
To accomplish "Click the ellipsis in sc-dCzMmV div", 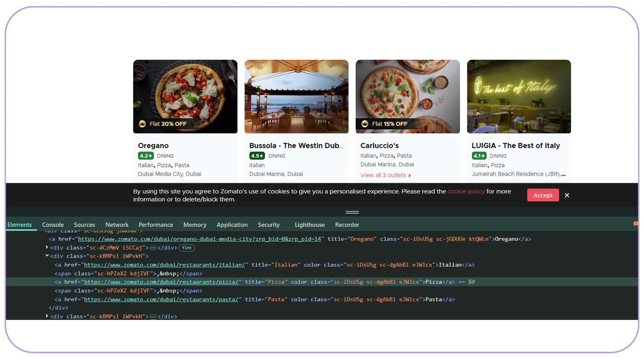I will [x=153, y=248].
